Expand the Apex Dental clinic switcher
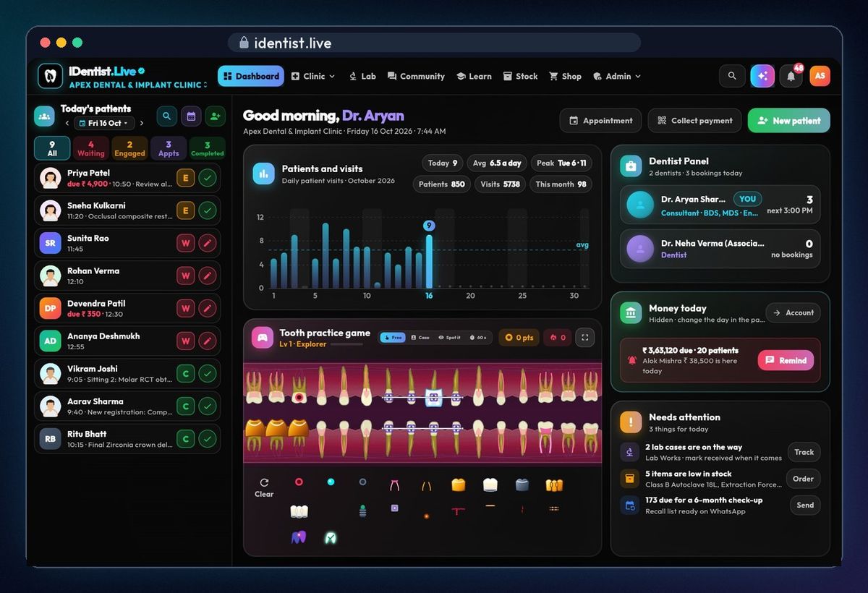 138,85
